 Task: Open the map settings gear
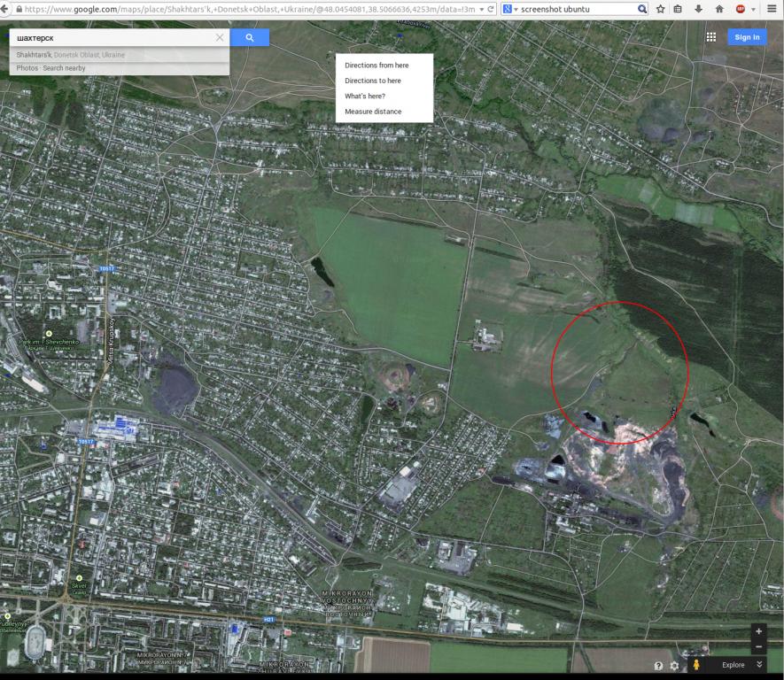point(675,666)
